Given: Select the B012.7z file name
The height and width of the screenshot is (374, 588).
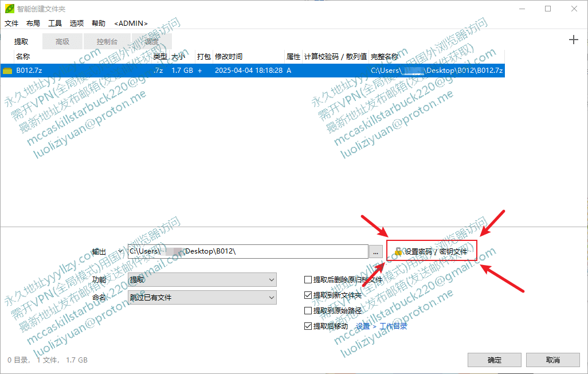Looking at the screenshot, I should [x=29, y=71].
